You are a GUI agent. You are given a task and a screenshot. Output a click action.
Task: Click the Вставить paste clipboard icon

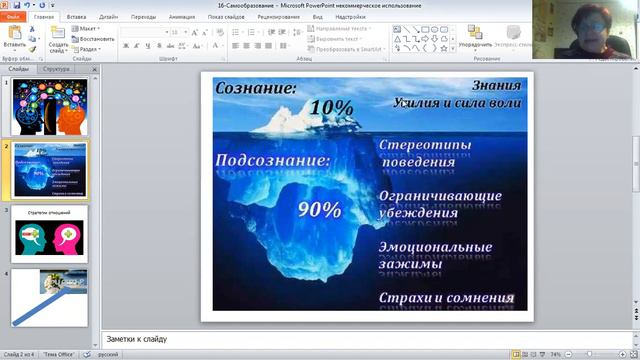click(15, 33)
